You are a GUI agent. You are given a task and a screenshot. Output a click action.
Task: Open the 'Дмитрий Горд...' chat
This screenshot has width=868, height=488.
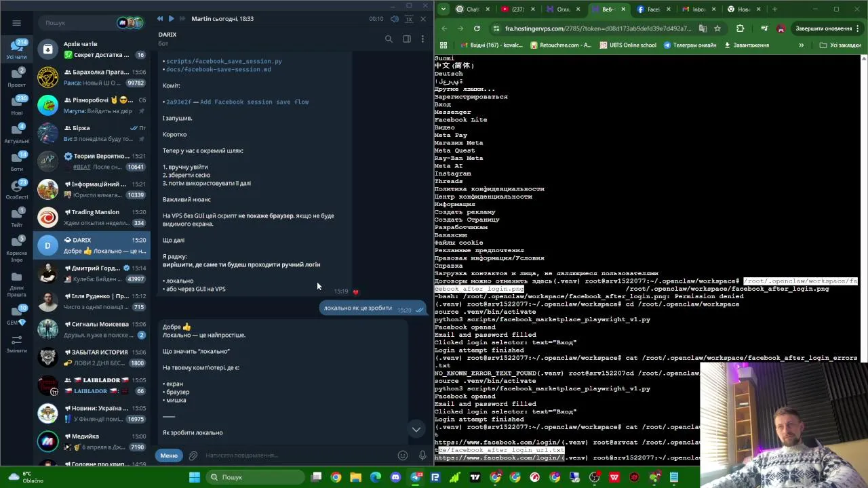[92, 273]
